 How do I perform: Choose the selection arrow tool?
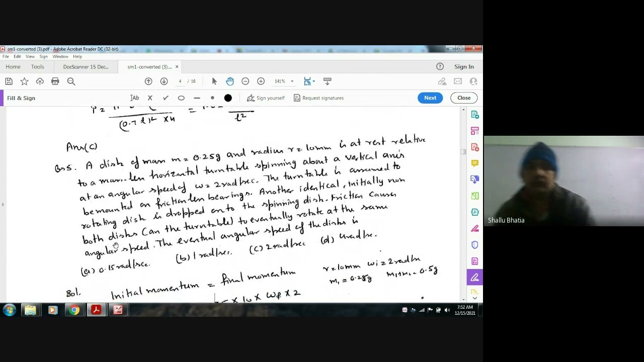tap(214, 81)
